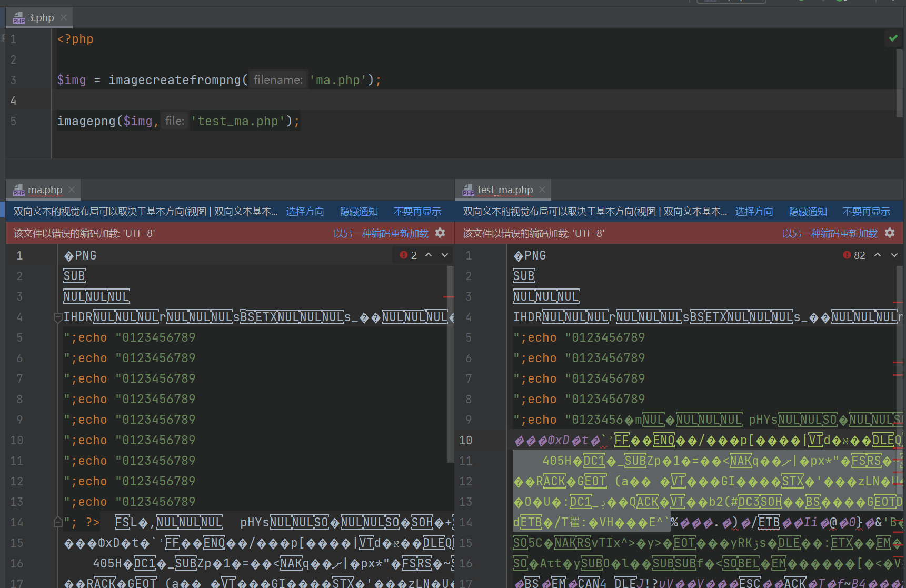Click the error count 2 indicator in ma.php
906x588 pixels.
(x=409, y=255)
